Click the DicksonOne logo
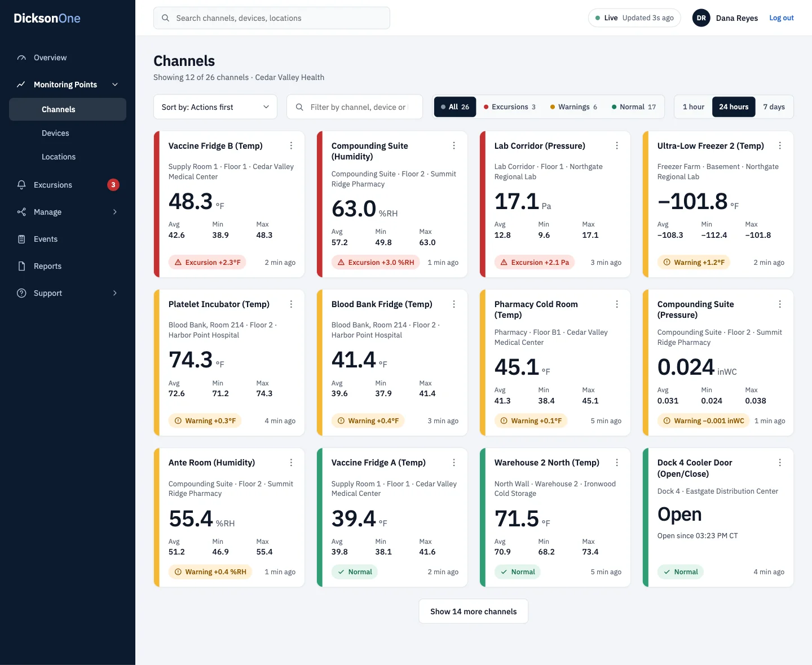812x665 pixels. (x=47, y=18)
